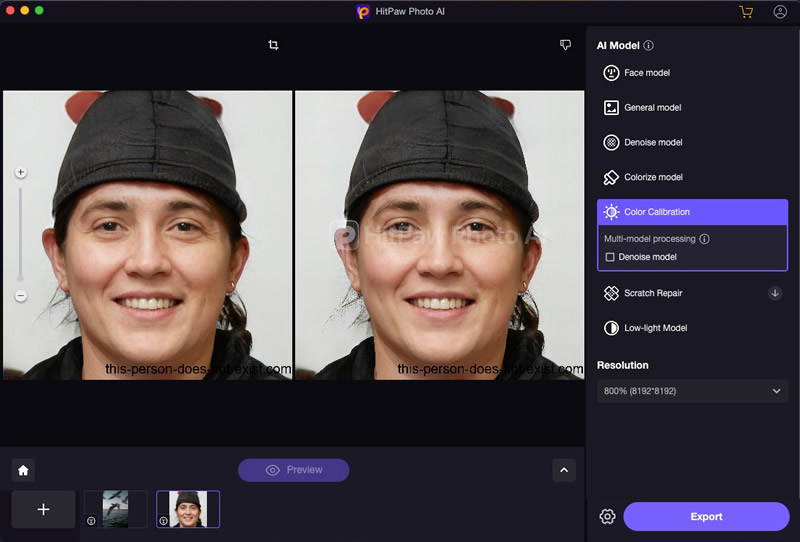Viewport: 800px width, 542px height.
Task: Select the seagull image thumbnail
Action: pyautogui.click(x=116, y=509)
